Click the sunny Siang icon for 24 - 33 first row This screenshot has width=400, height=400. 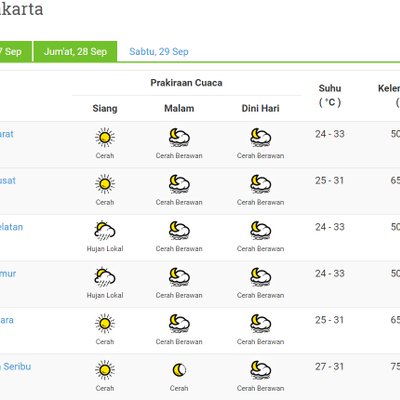[x=105, y=137]
